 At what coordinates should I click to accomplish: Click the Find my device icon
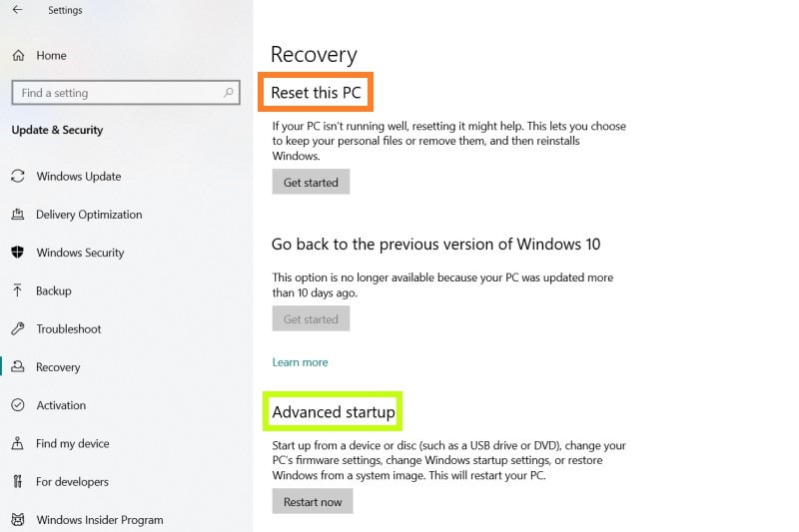pos(18,443)
